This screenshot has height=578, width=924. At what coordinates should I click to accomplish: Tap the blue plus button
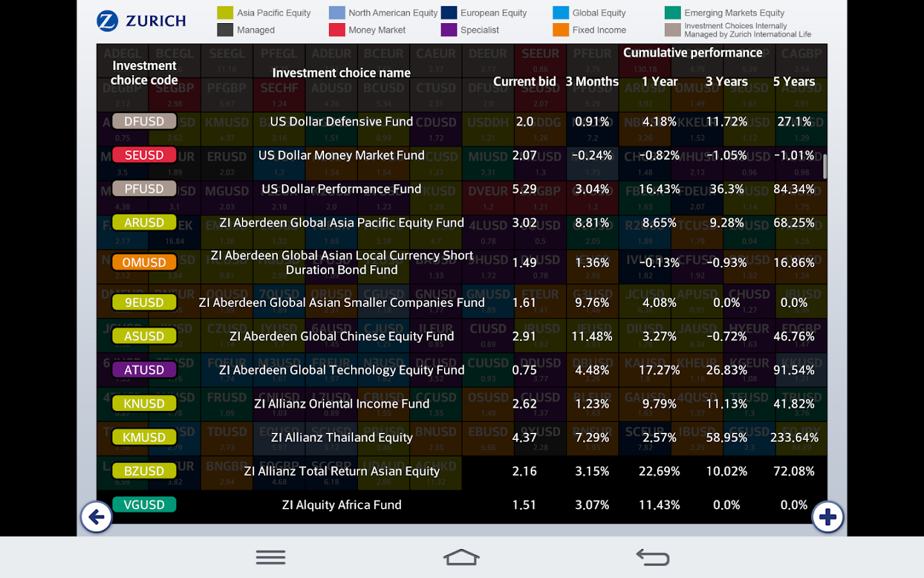point(828,517)
